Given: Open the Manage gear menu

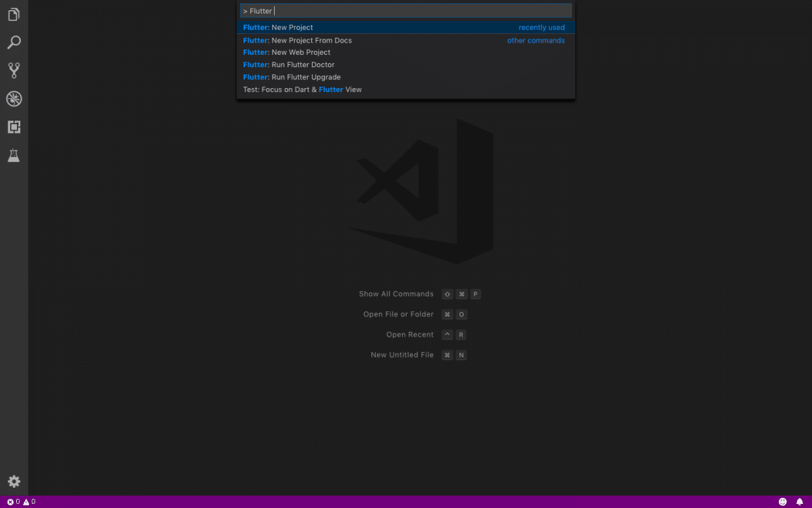Looking at the screenshot, I should [14, 482].
